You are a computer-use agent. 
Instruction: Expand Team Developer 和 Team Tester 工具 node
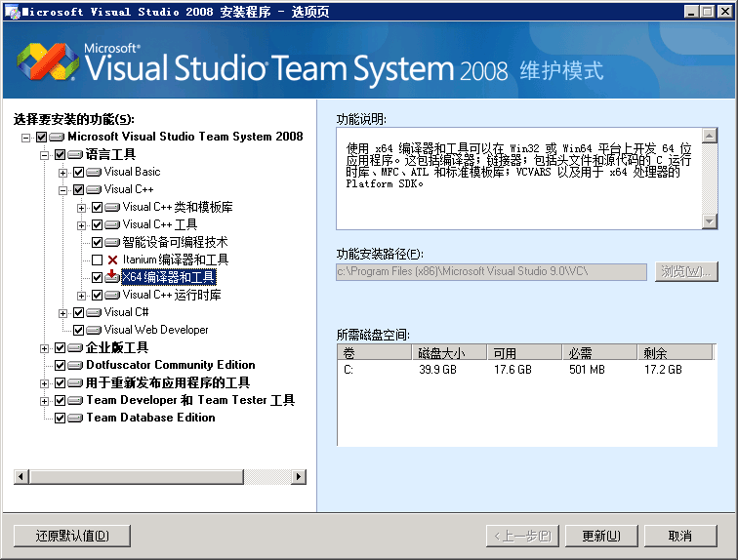(44, 401)
